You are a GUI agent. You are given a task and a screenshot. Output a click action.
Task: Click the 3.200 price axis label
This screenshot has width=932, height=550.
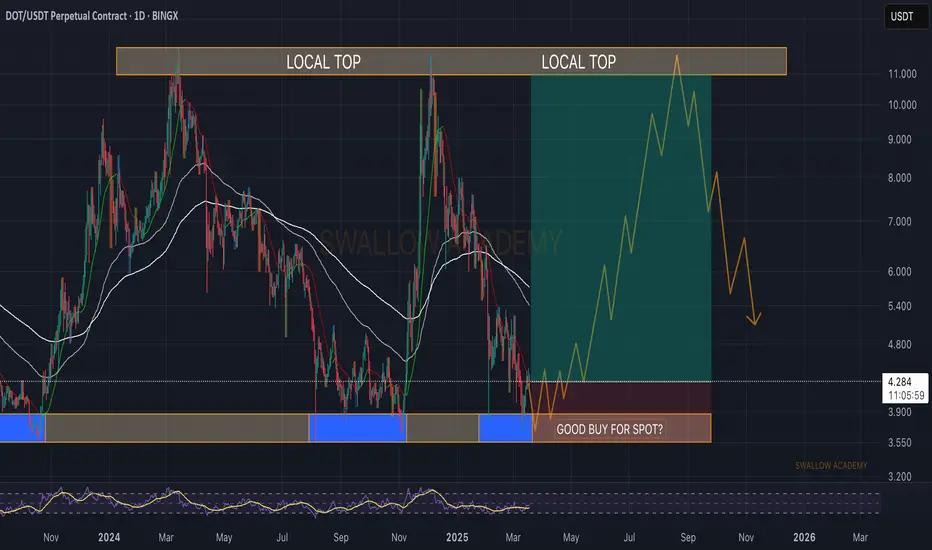(900, 476)
